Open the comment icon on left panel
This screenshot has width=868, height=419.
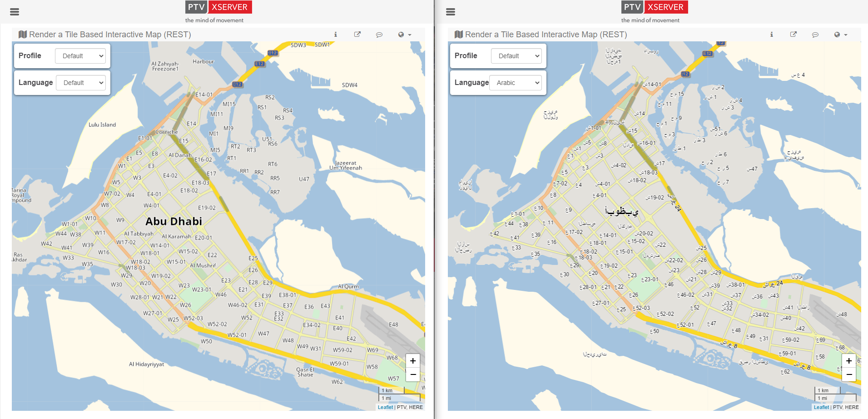click(379, 35)
